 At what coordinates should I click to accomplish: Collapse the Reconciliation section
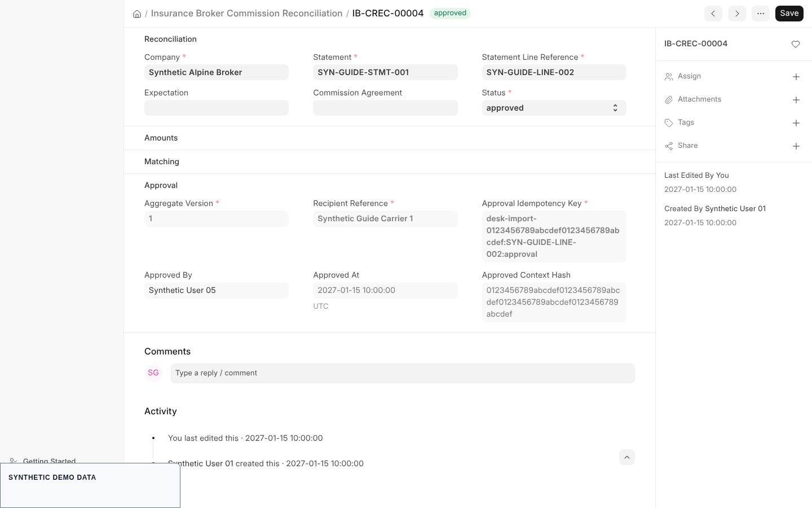point(170,39)
